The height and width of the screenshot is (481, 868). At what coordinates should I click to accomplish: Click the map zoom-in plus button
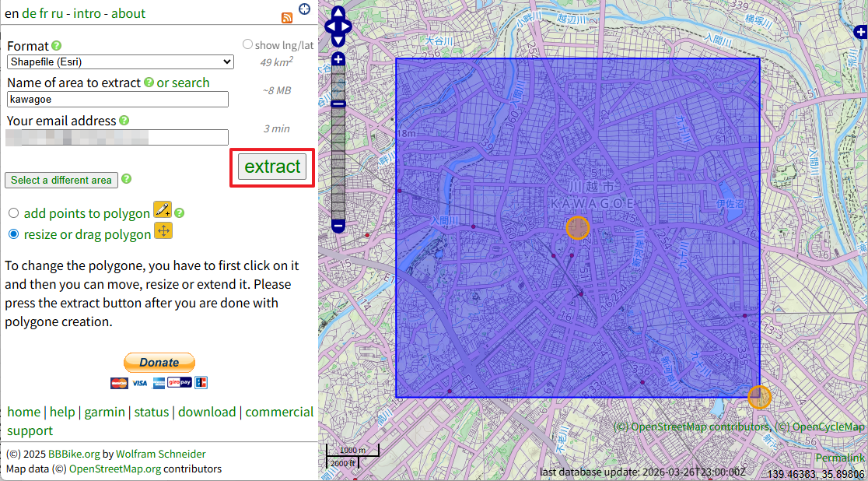[338, 59]
